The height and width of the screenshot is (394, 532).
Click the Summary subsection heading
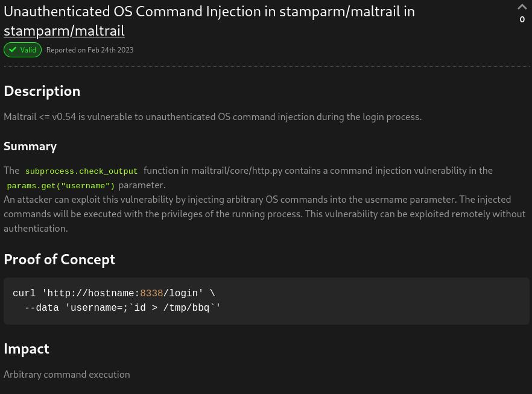pos(30,146)
